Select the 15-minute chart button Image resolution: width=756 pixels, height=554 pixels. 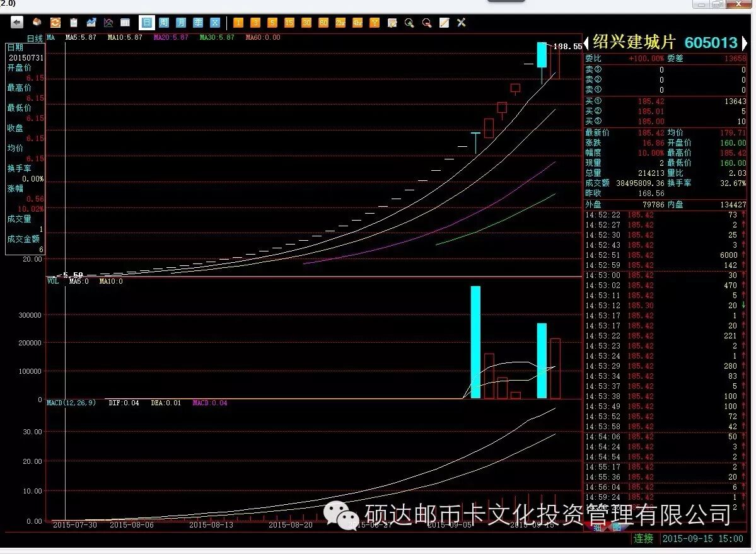click(x=289, y=23)
